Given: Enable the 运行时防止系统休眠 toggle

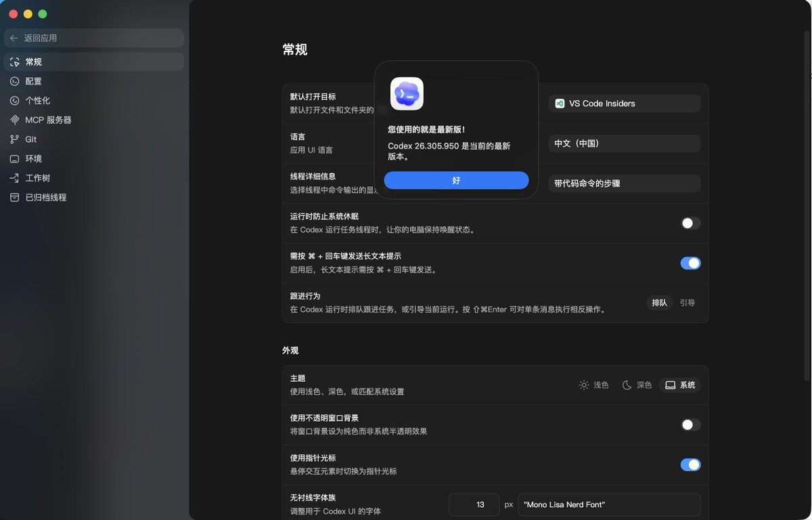Looking at the screenshot, I should click(x=690, y=223).
